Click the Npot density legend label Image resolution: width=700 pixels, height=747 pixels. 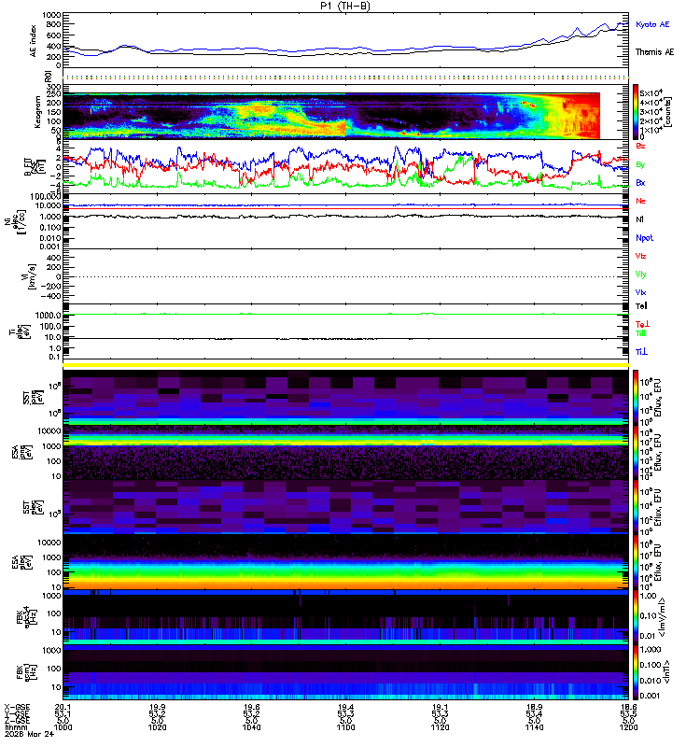[x=644, y=238]
